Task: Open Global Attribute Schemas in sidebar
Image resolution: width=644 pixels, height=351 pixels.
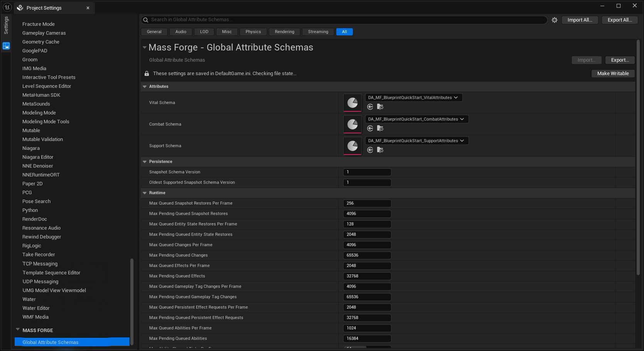Action: [x=72, y=342]
